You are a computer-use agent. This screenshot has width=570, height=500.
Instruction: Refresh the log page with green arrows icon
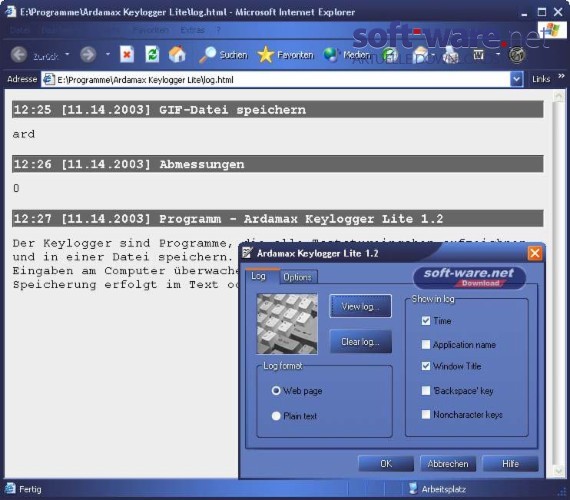point(152,55)
